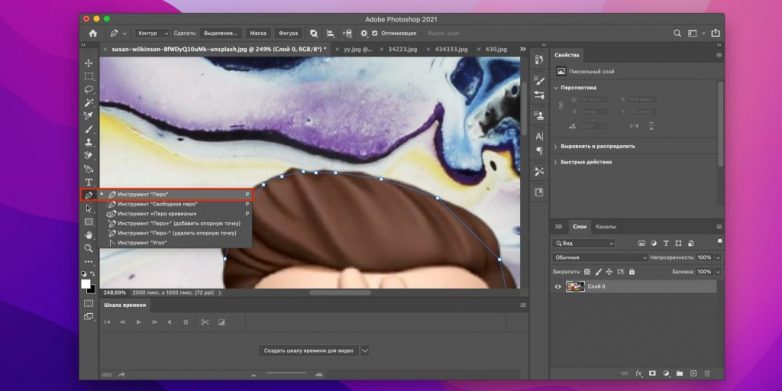This screenshot has height=391, width=782.
Task: Open the Edit Toolbar three-dots menu
Action: tap(89, 261)
